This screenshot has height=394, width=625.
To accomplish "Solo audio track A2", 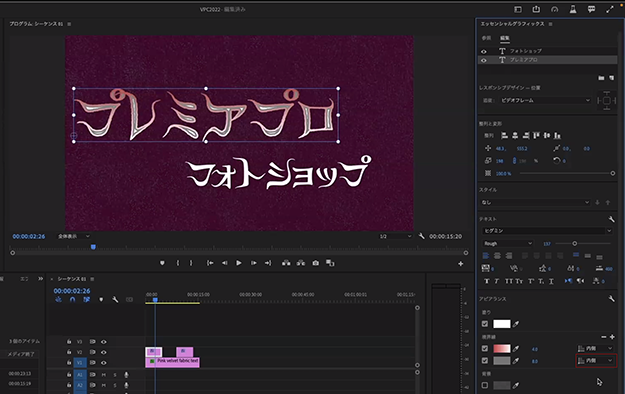I will [x=115, y=385].
